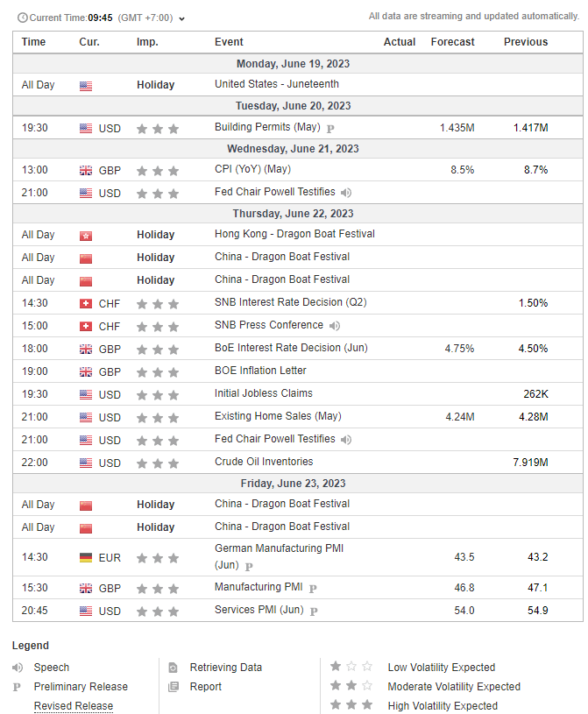Viewport: 588px width, 714px height.
Task: Click the UK flag in Manufacturing PMI row
Action: pyautogui.click(x=85, y=588)
